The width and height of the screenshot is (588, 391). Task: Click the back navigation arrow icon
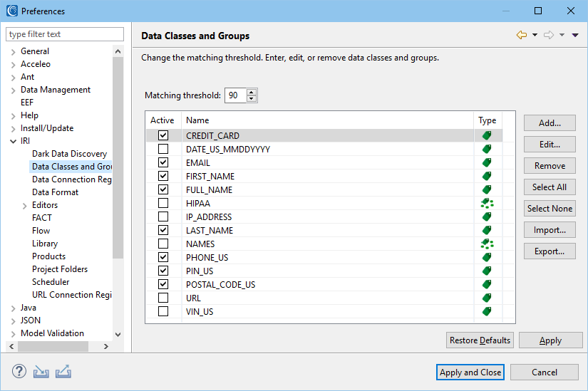click(x=522, y=35)
